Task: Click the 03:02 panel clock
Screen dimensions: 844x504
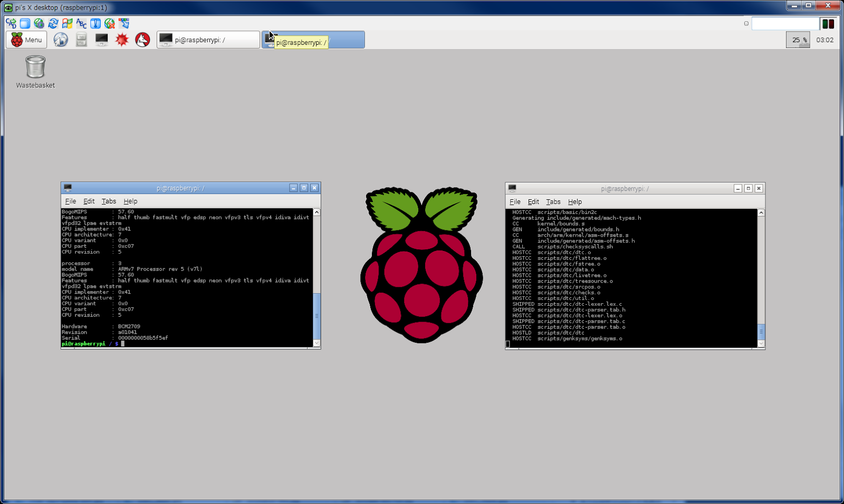Action: (825, 40)
